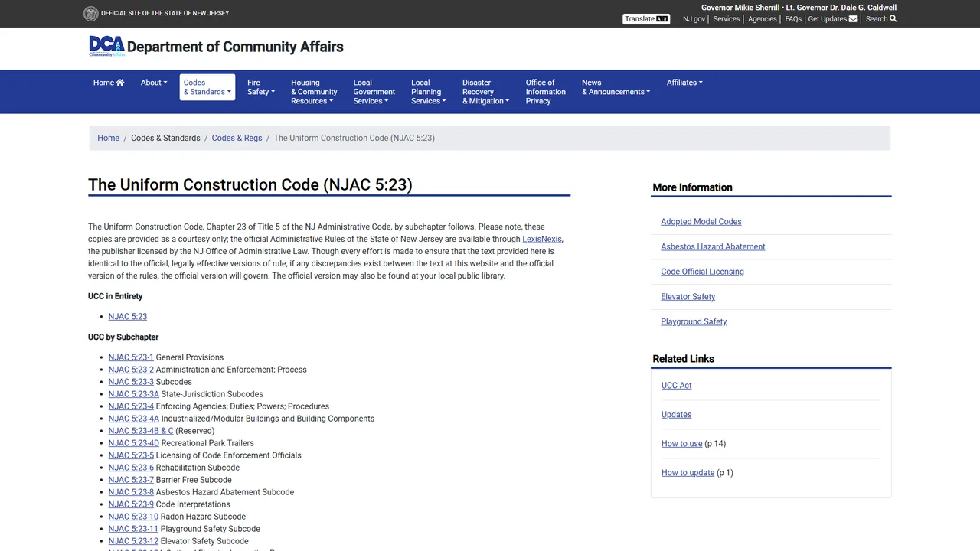Open Services link in top bar
The width and height of the screenshot is (980, 551).
727,19
